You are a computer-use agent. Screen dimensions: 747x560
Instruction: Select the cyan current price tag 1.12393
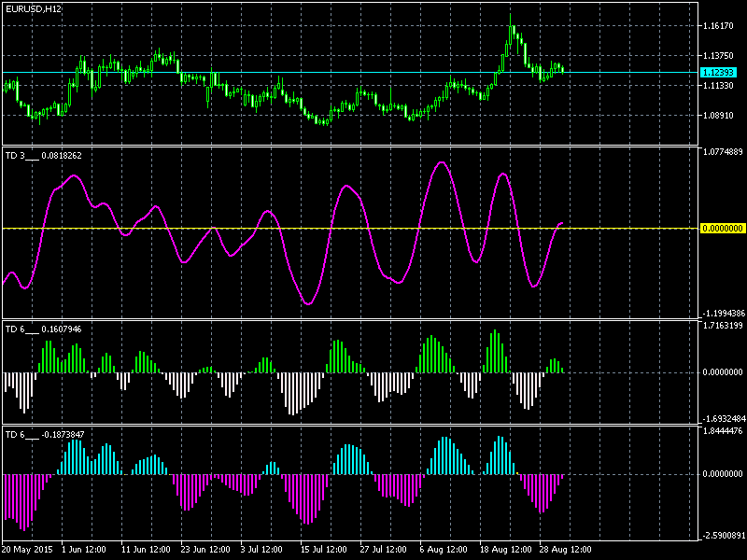point(718,72)
